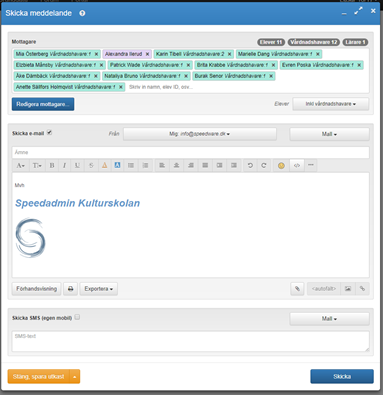Enable Skicka SMS (egen mobil) checkbox
Screen dimensions: 383x395
pos(77,317)
